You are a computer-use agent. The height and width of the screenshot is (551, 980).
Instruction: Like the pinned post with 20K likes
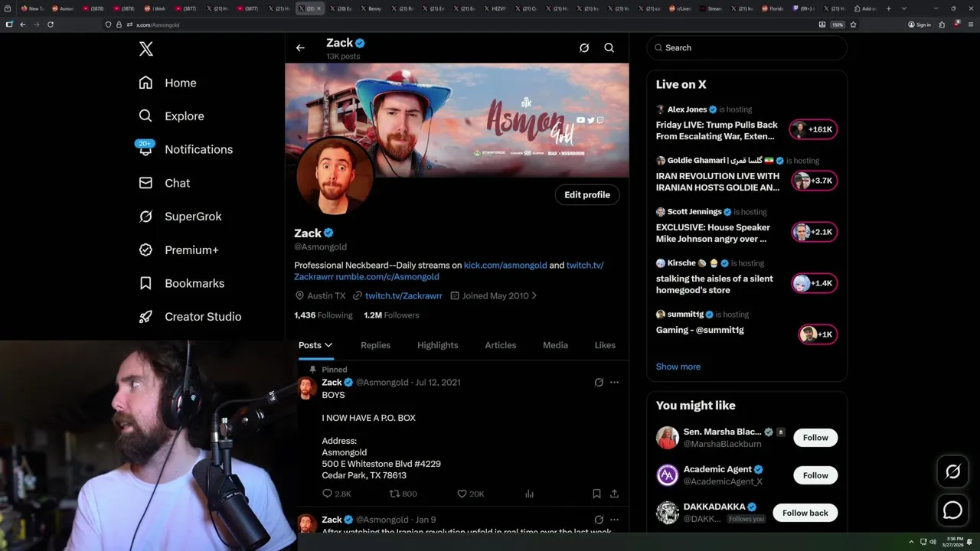tap(471, 494)
